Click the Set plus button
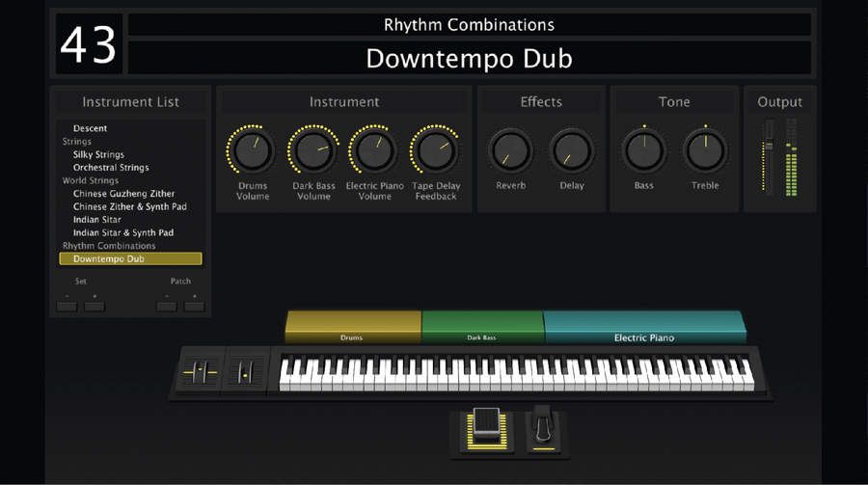The height and width of the screenshot is (485, 868). point(95,307)
